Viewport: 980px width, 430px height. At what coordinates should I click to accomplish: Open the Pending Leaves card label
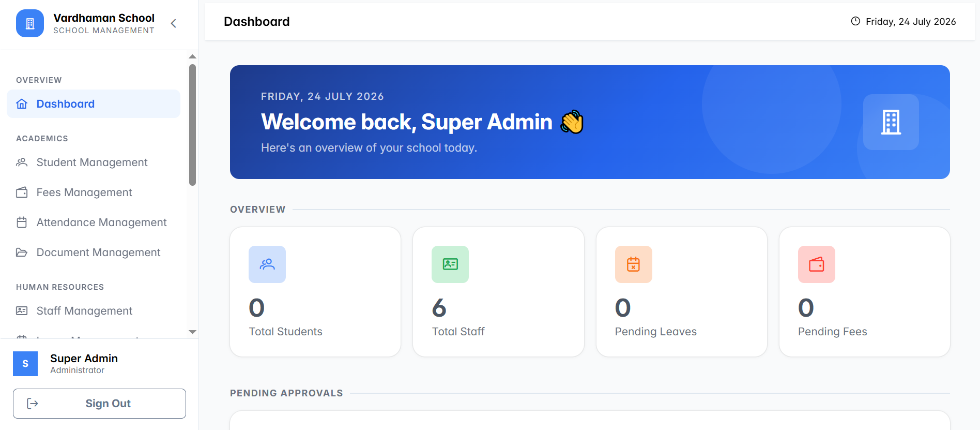pos(656,332)
